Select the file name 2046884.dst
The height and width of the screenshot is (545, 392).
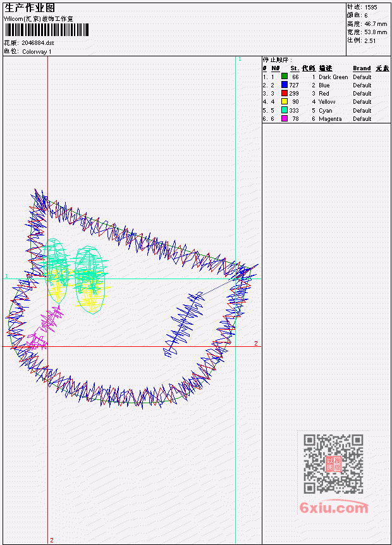38,43
